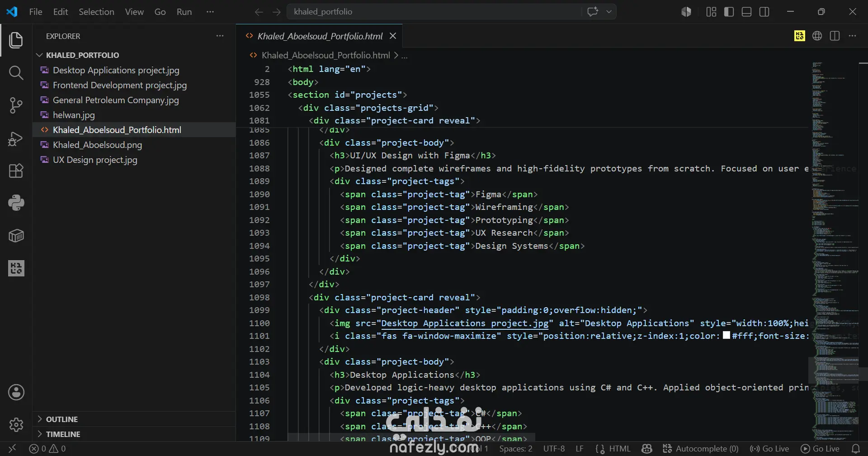Image resolution: width=868 pixels, height=456 pixels.
Task: Click the yellow QR code editor action
Action: point(799,36)
